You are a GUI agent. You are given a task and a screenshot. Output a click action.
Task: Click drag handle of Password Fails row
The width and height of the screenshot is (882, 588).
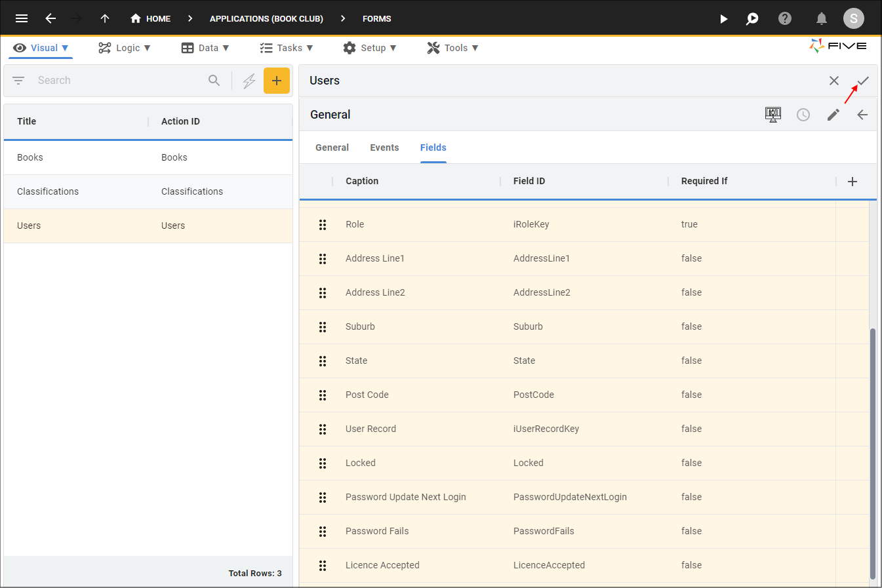point(323,532)
